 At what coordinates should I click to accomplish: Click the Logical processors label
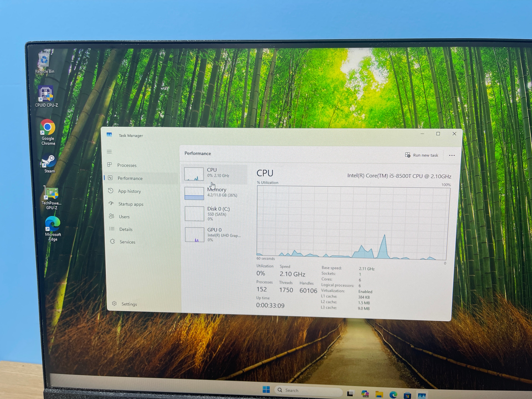click(x=337, y=285)
